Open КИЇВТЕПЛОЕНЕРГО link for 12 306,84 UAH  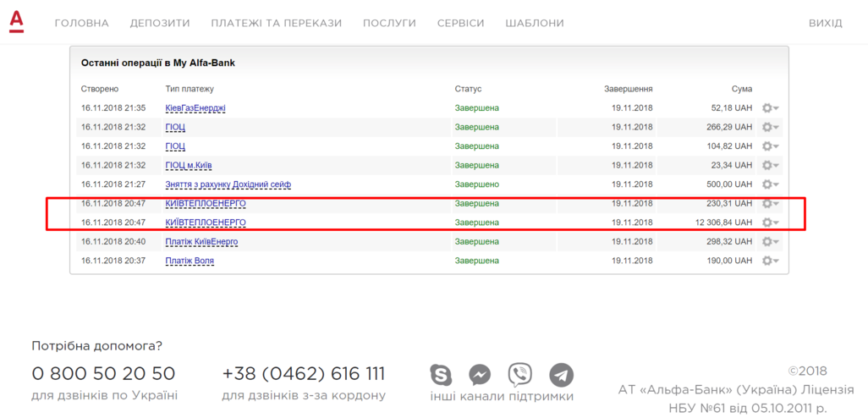206,223
